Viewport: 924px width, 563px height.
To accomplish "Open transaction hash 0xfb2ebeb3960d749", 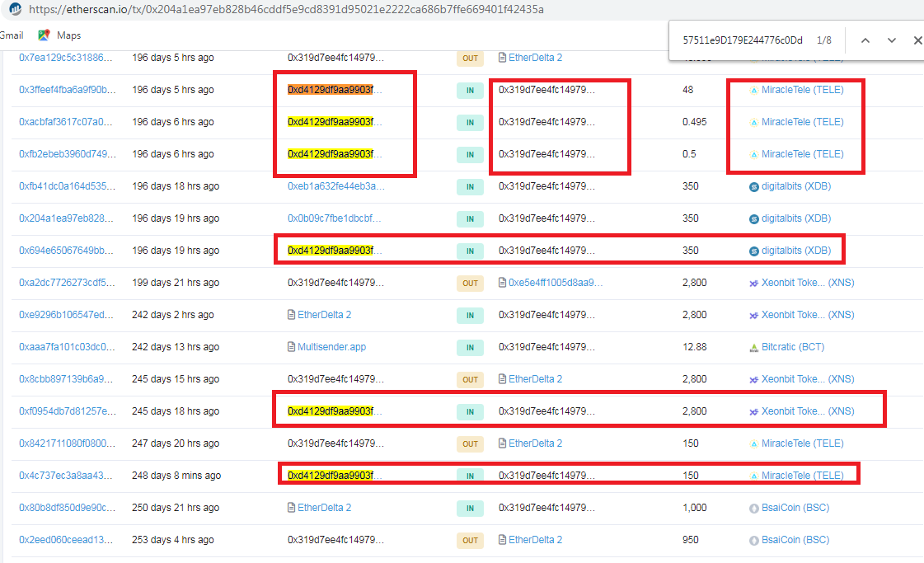I will point(68,154).
